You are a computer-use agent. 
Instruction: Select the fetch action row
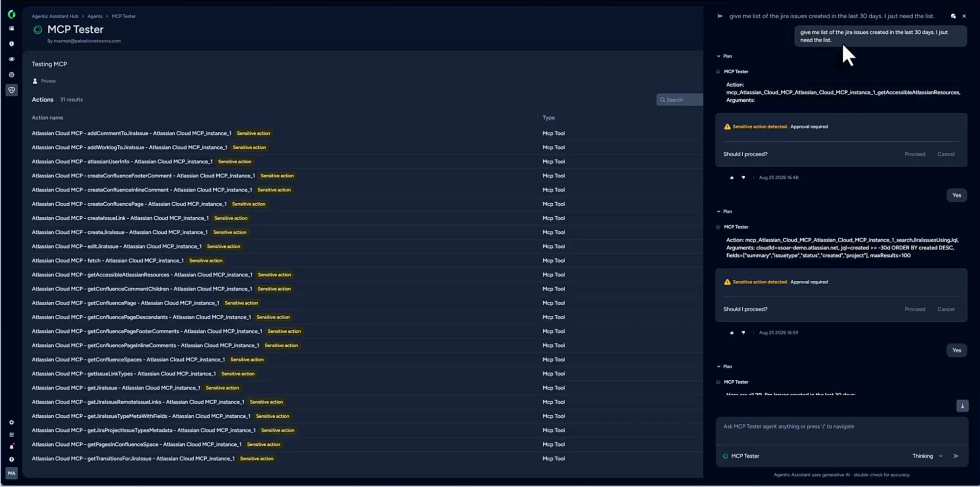point(367,261)
